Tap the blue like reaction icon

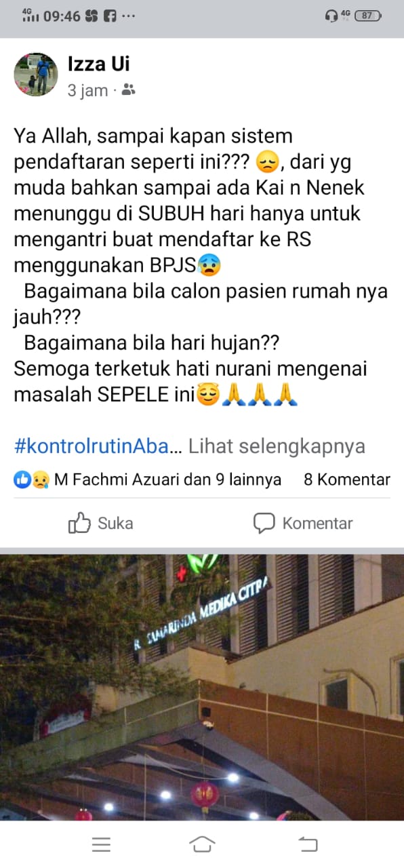(x=21, y=480)
